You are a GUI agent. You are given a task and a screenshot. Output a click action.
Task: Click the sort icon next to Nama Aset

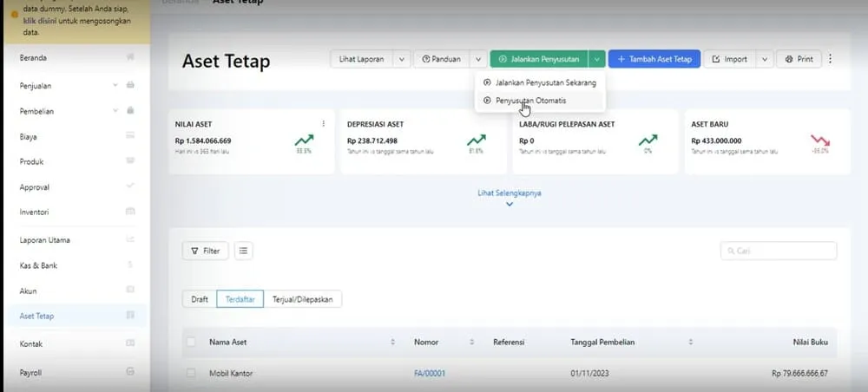click(392, 343)
